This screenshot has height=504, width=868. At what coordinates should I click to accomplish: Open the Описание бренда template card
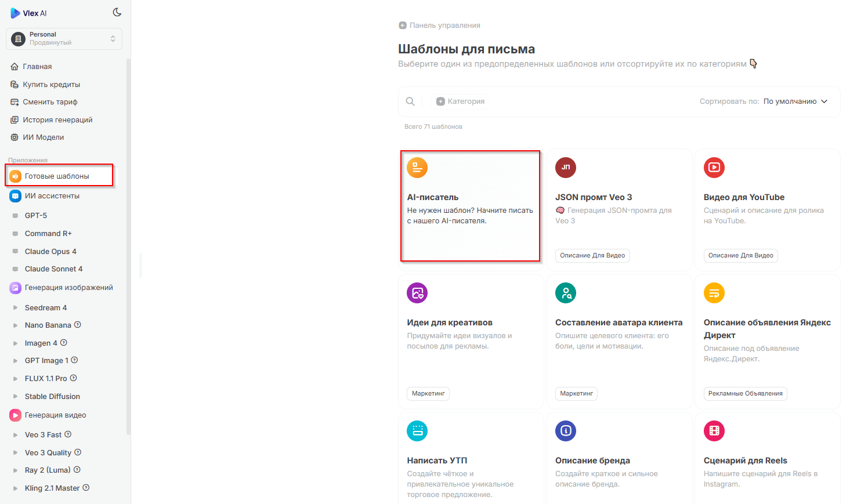[619, 458]
